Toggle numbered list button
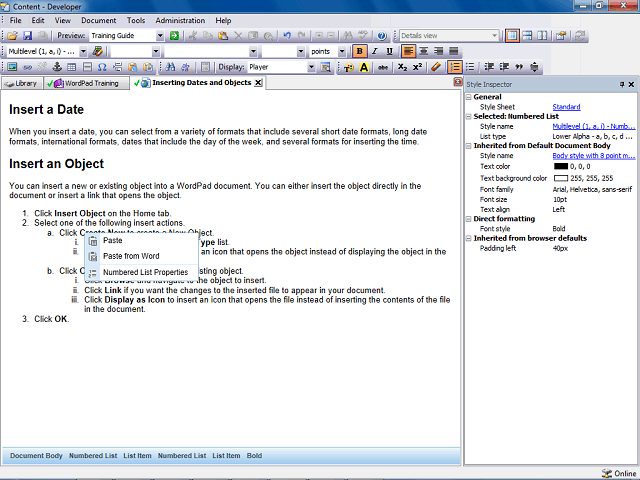 click(455, 67)
